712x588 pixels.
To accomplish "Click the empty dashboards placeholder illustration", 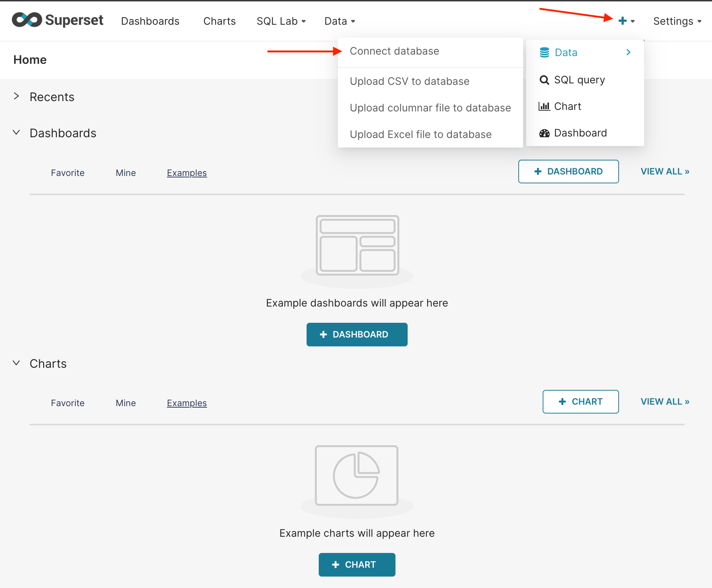I will (357, 245).
